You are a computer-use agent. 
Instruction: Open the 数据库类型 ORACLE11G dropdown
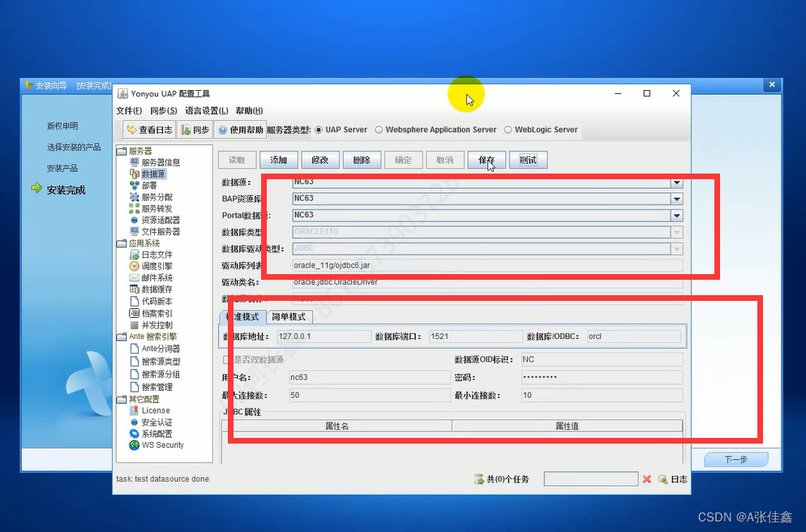[x=676, y=232]
